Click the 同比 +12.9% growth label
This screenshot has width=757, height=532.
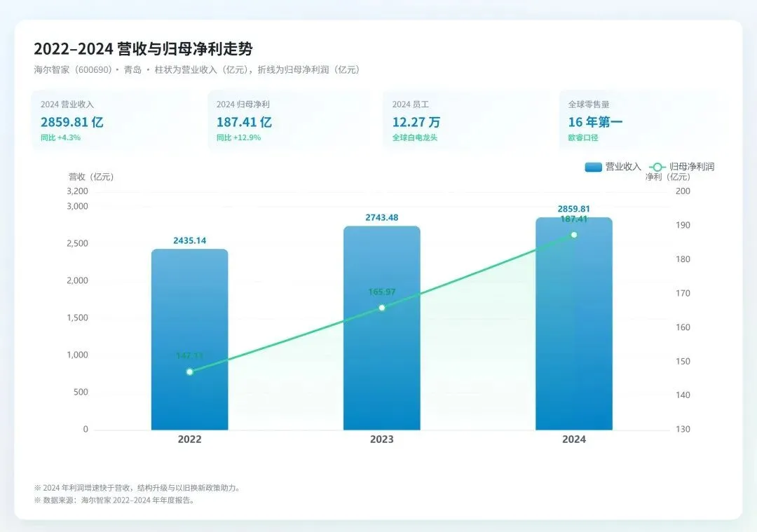click(238, 137)
